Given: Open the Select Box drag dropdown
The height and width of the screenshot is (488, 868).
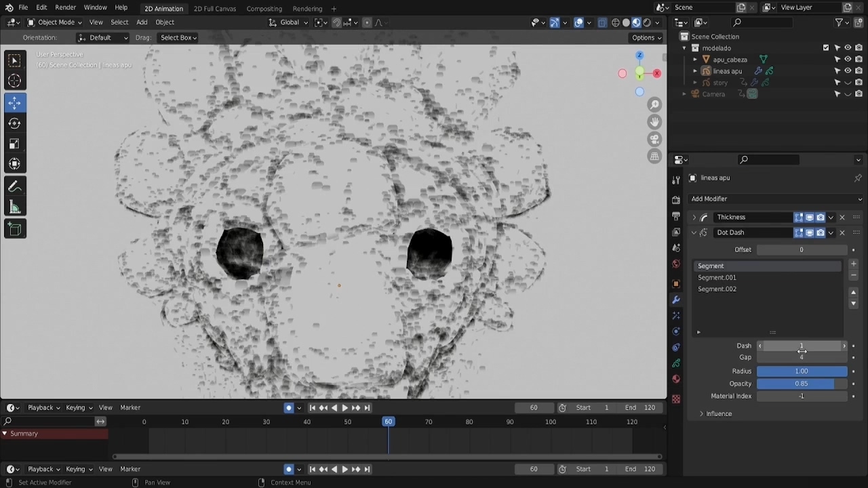Looking at the screenshot, I should point(178,38).
